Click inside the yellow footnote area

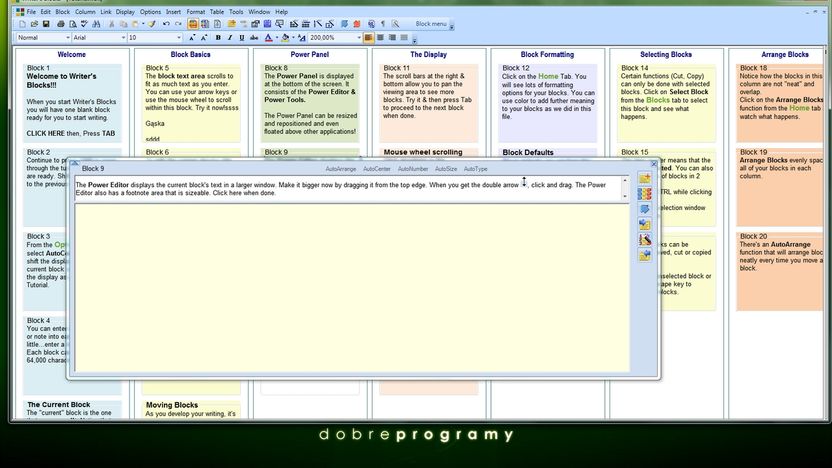[x=352, y=287]
